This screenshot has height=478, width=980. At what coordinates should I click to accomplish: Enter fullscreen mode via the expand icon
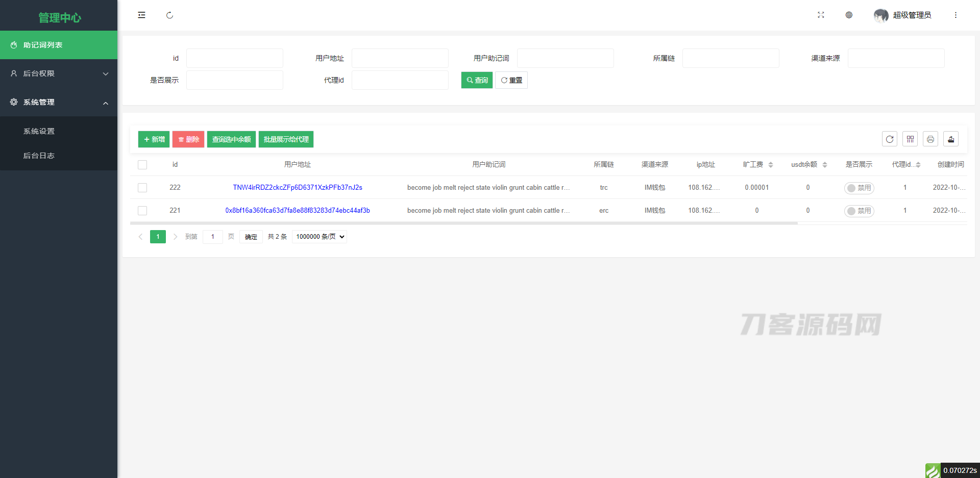(821, 15)
